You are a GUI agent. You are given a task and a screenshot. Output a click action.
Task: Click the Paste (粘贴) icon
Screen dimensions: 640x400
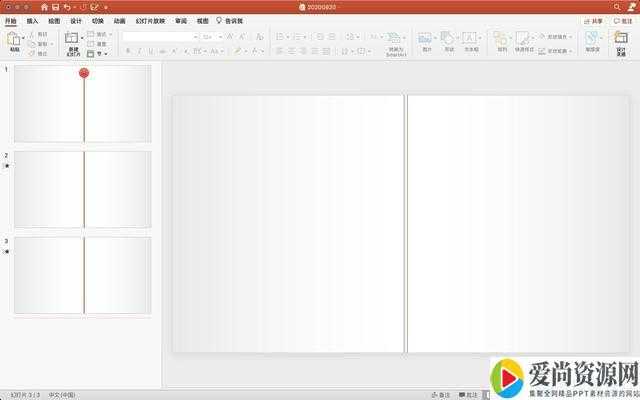[x=14, y=41]
